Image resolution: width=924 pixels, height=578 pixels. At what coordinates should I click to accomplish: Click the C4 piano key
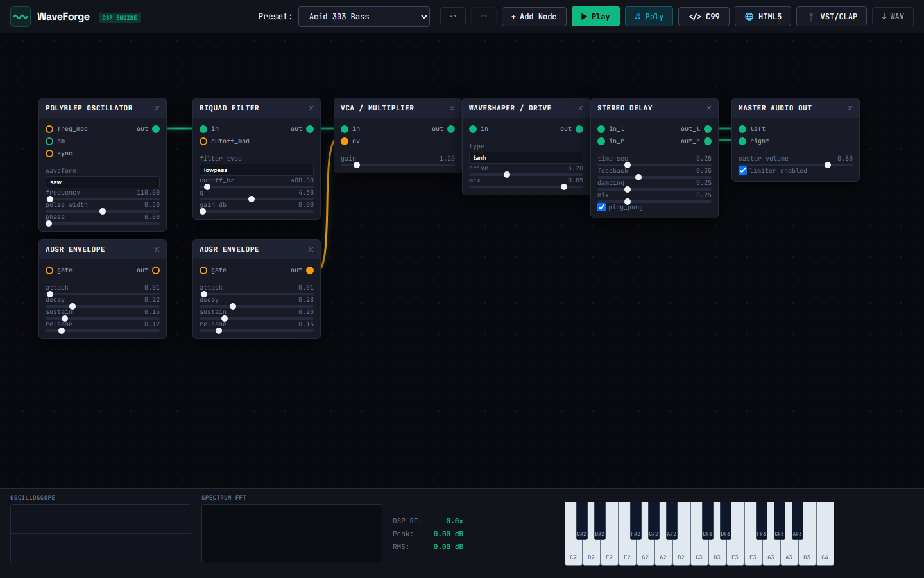825,534
